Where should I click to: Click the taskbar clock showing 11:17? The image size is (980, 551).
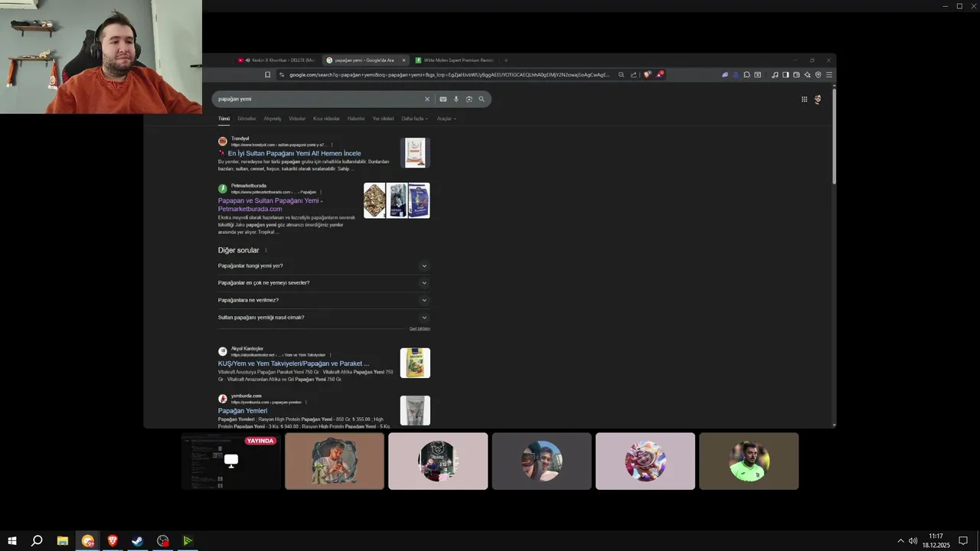pos(936,541)
